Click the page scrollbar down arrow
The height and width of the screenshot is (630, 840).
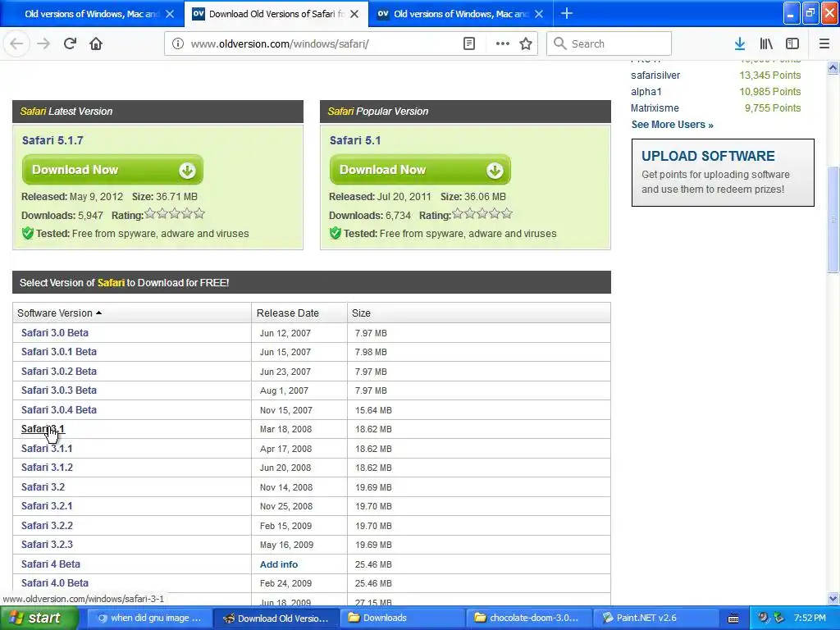(x=833, y=598)
